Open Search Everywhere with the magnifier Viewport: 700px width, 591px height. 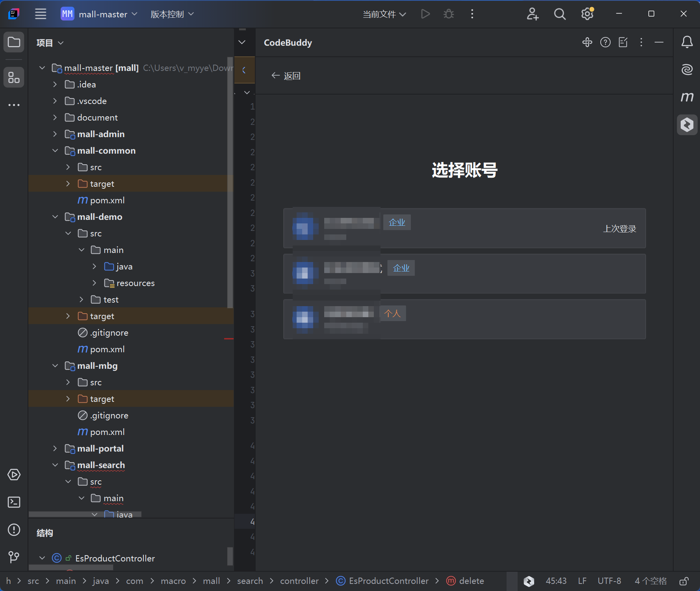[560, 14]
